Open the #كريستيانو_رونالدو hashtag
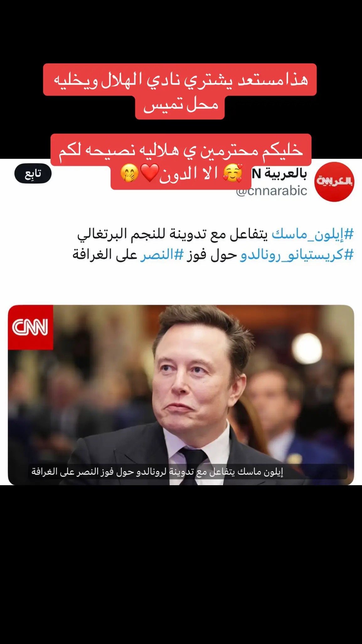The image size is (362, 644). coord(297,255)
